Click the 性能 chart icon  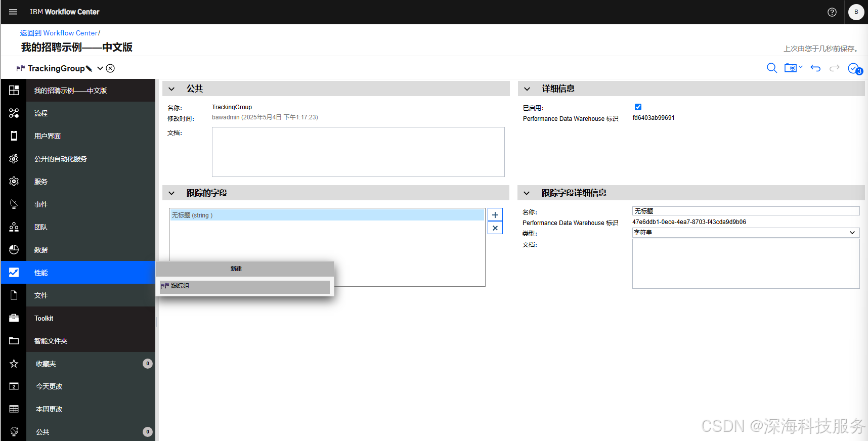pyautogui.click(x=14, y=273)
